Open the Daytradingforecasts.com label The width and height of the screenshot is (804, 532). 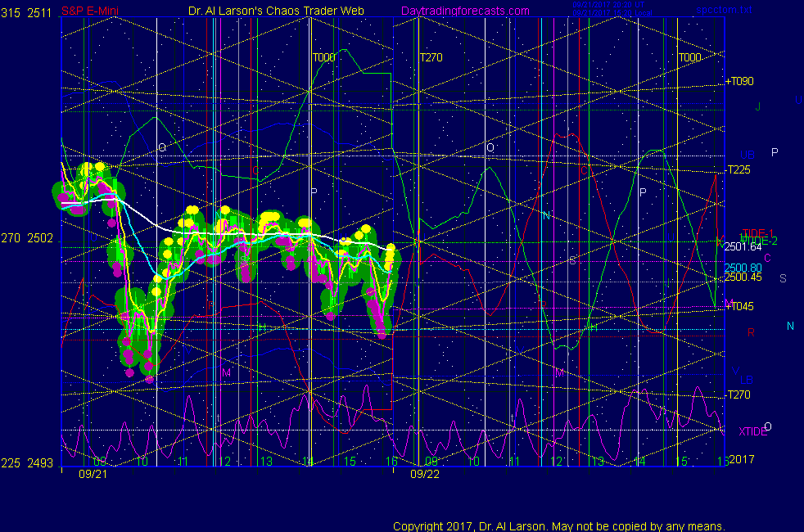[465, 11]
